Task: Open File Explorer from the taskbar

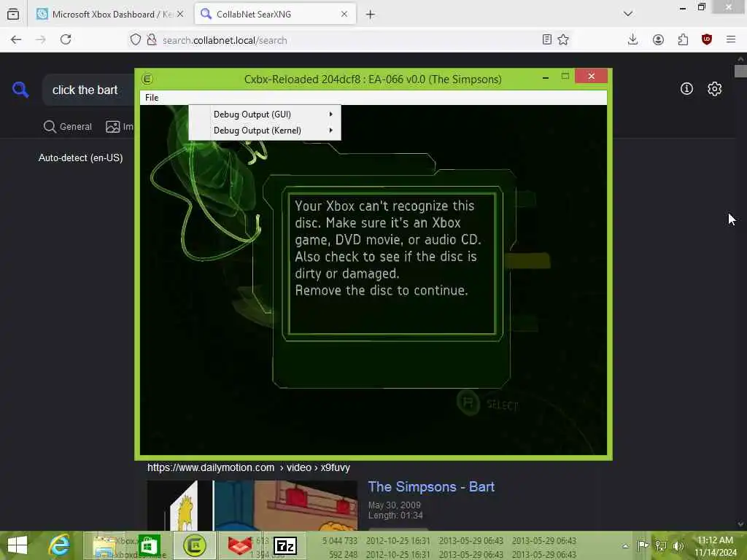Action: [104, 545]
